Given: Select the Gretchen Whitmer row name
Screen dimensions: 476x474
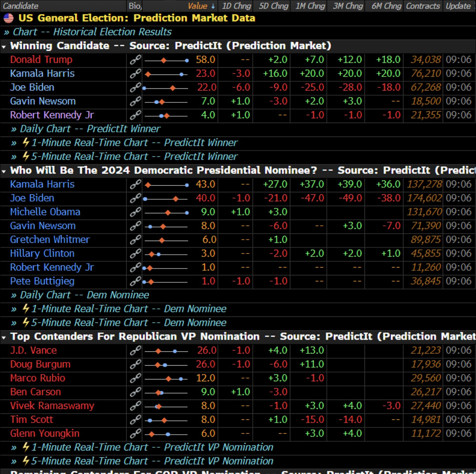Looking at the screenshot, I should [x=50, y=240].
